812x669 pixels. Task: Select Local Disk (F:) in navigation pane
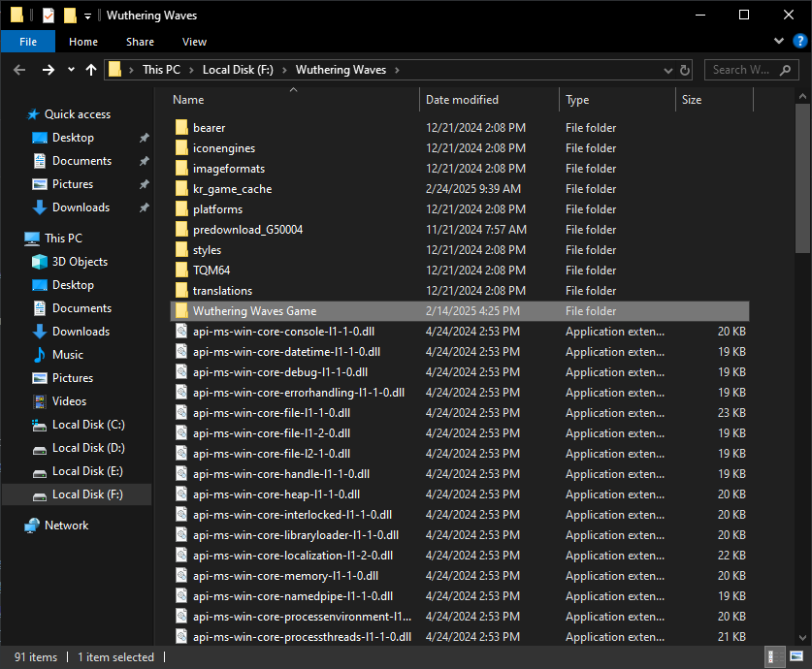pyautogui.click(x=77, y=494)
